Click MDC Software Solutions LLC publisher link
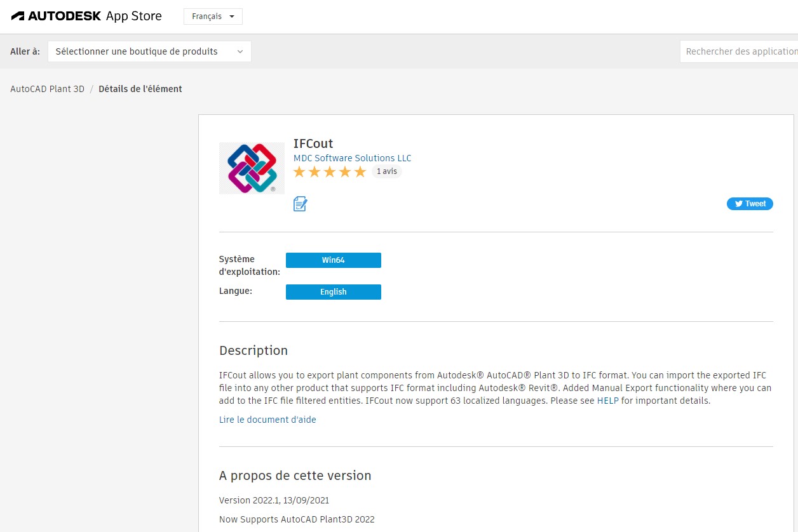798x532 pixels. coord(352,158)
